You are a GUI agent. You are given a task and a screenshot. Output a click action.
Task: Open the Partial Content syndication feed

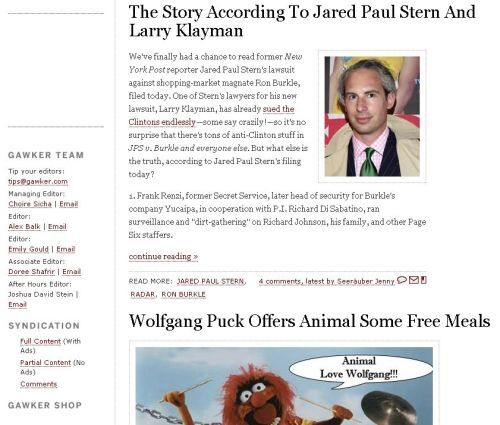46,363
